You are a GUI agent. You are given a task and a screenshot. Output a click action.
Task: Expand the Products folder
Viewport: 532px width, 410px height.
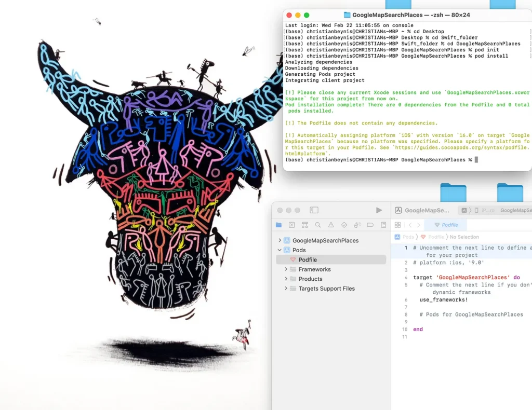tap(286, 279)
